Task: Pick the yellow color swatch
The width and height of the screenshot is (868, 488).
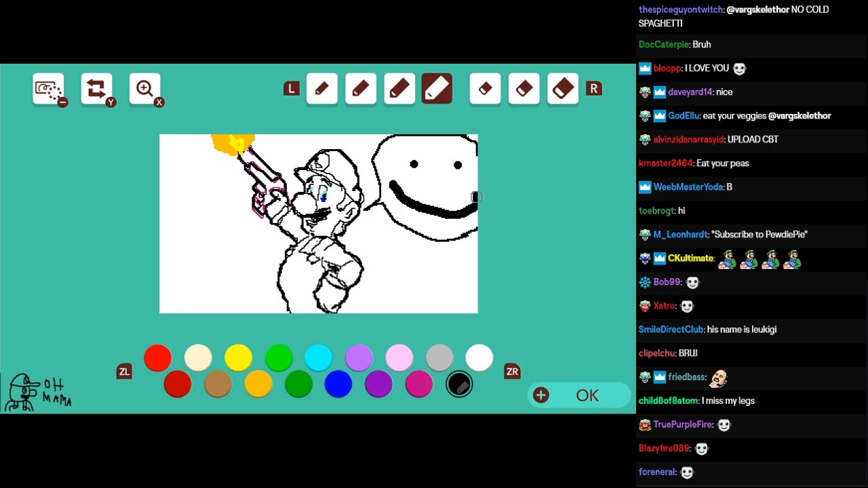Action: (239, 358)
